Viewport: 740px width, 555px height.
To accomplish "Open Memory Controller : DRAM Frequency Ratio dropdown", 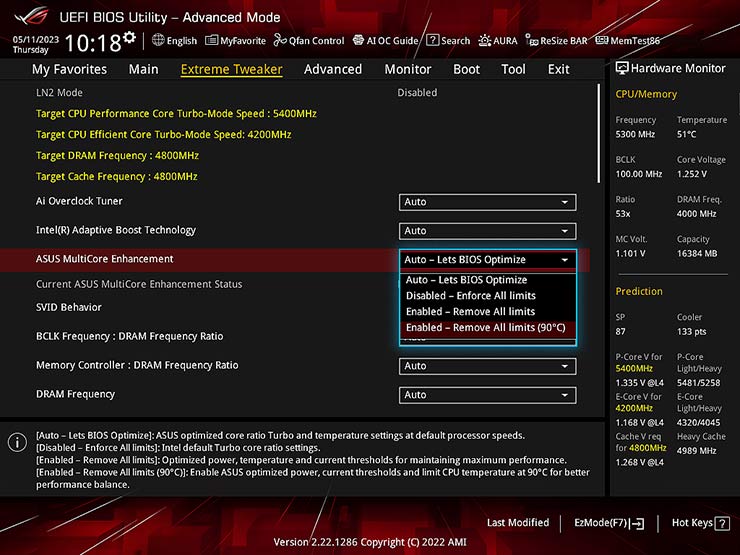I will pyautogui.click(x=487, y=366).
